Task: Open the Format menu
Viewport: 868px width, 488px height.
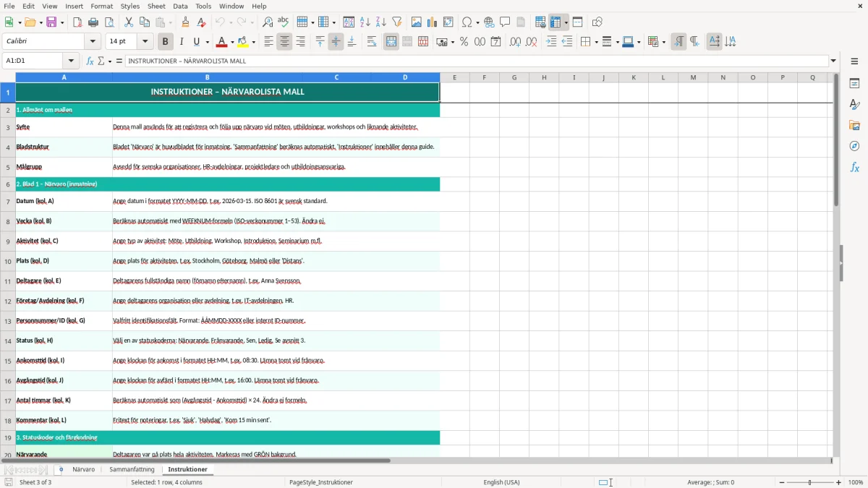Action: click(x=102, y=6)
